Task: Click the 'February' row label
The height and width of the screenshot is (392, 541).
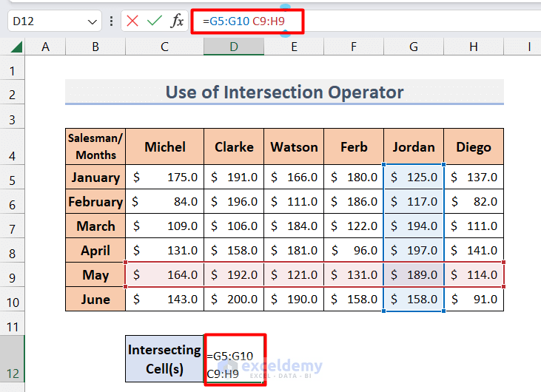Action: tap(95, 202)
